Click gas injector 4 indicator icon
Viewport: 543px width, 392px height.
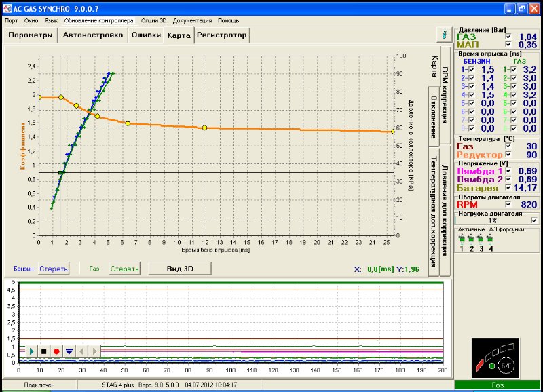(491, 239)
